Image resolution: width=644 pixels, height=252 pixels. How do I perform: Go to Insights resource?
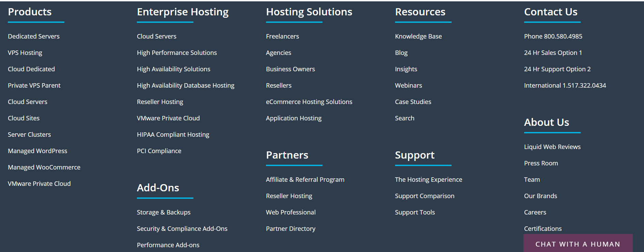click(406, 69)
